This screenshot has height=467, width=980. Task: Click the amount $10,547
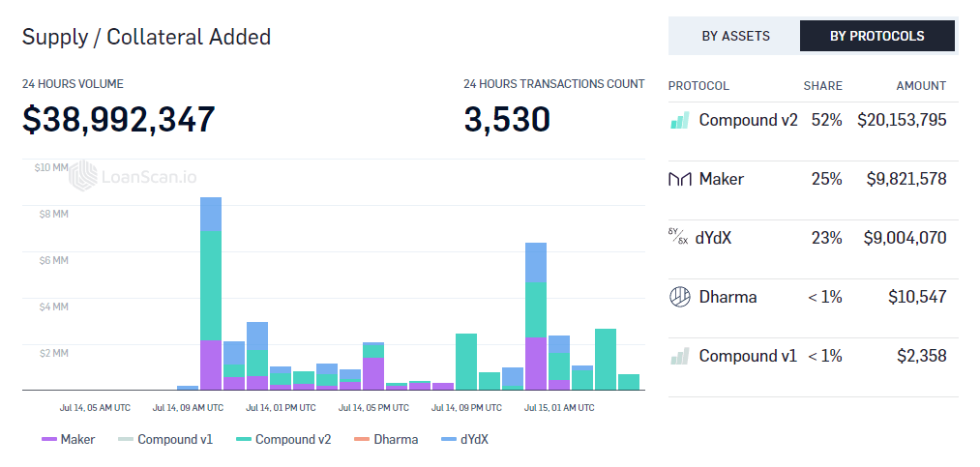(x=917, y=297)
